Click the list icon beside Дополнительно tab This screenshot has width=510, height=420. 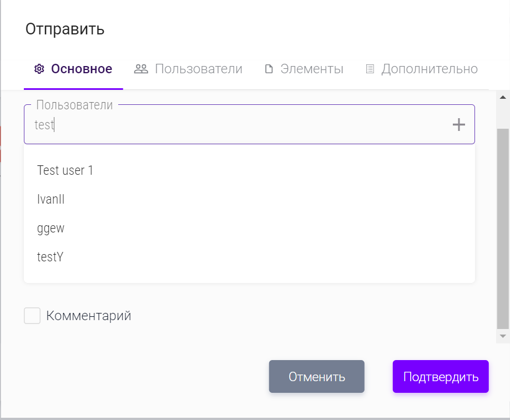[370, 69]
